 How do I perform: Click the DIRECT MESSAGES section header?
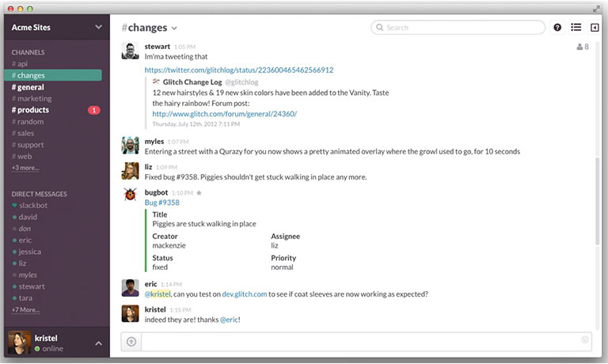[39, 194]
